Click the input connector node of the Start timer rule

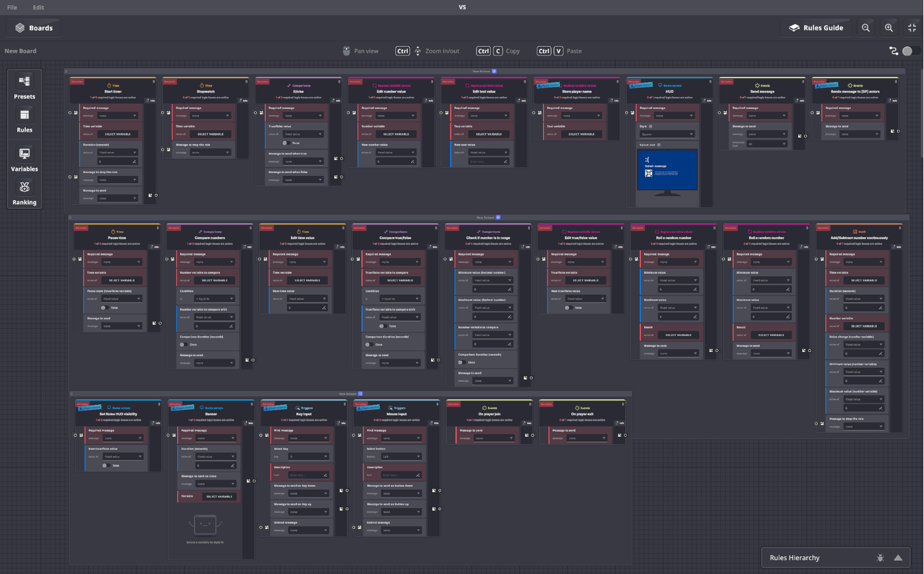[70, 113]
